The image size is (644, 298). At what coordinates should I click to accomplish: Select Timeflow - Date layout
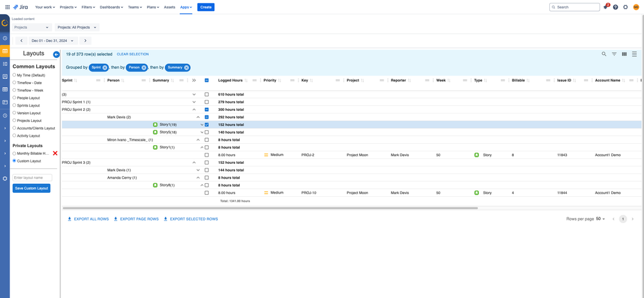tap(14, 83)
